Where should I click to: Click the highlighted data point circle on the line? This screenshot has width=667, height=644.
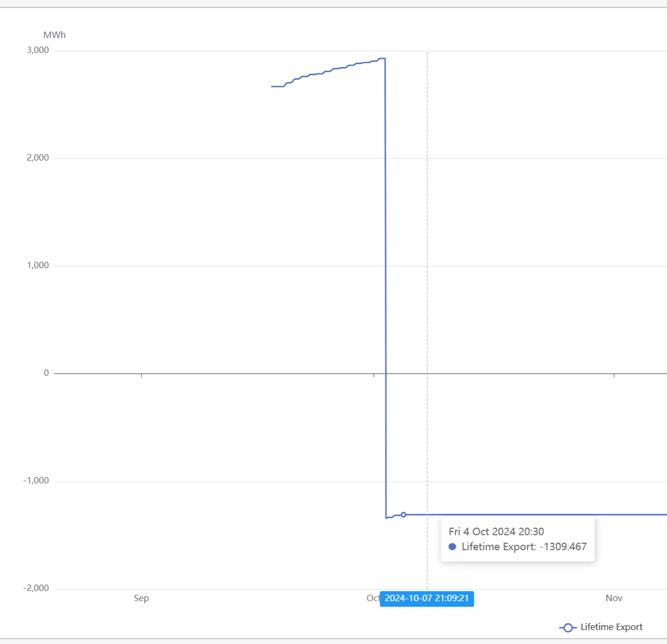click(x=403, y=514)
